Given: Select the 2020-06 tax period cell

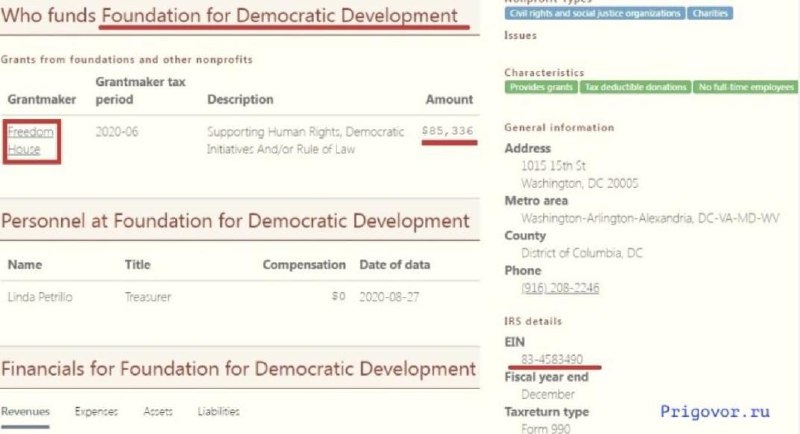Looking at the screenshot, I should (117, 132).
